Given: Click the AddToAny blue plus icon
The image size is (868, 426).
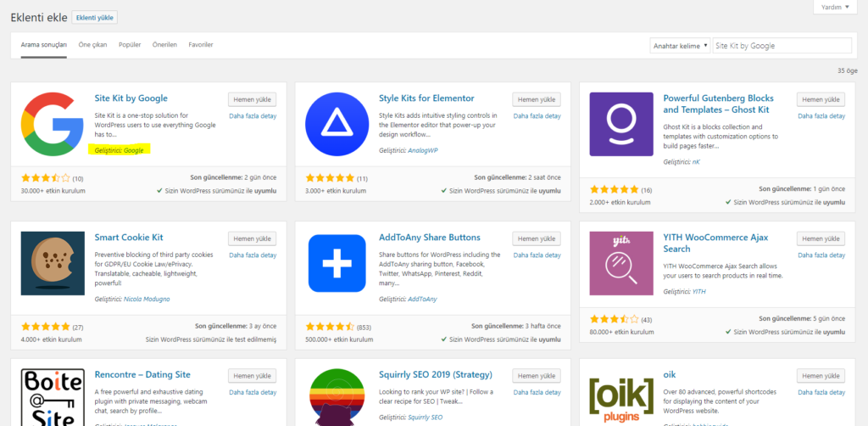Looking at the screenshot, I should point(337,263).
